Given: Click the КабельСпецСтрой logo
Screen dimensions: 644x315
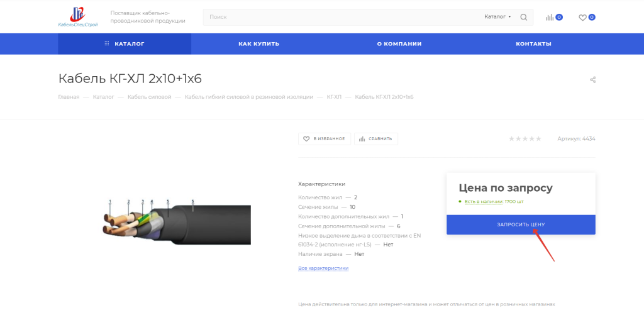Looking at the screenshot, I should coord(78,17).
